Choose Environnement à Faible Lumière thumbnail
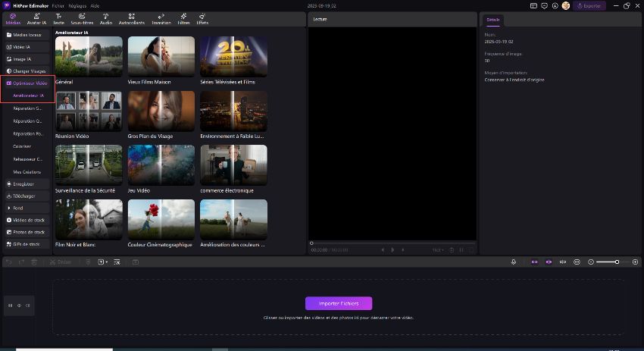This screenshot has height=351, width=644. pyautogui.click(x=233, y=111)
